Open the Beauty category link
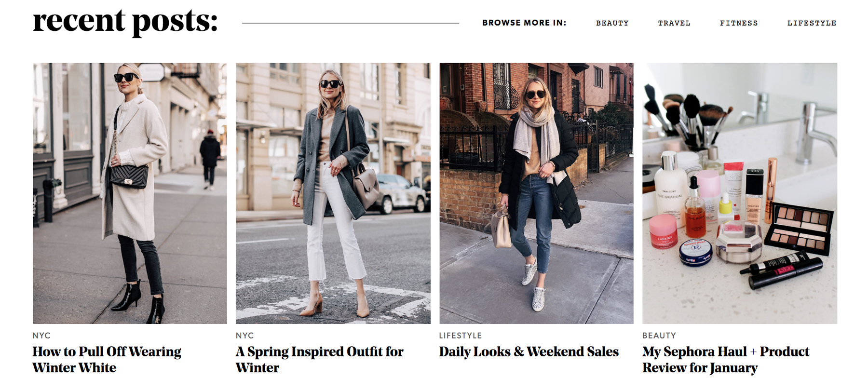The width and height of the screenshot is (868, 392). [x=612, y=23]
